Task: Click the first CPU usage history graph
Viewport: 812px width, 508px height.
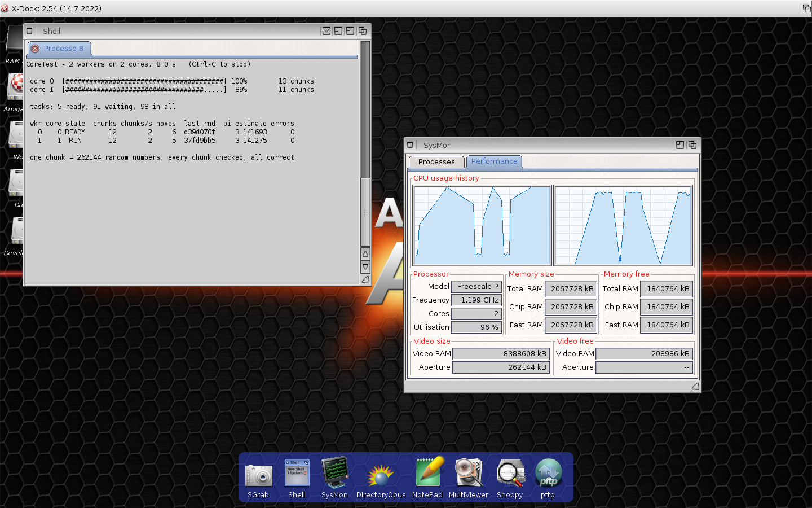Action: 482,225
